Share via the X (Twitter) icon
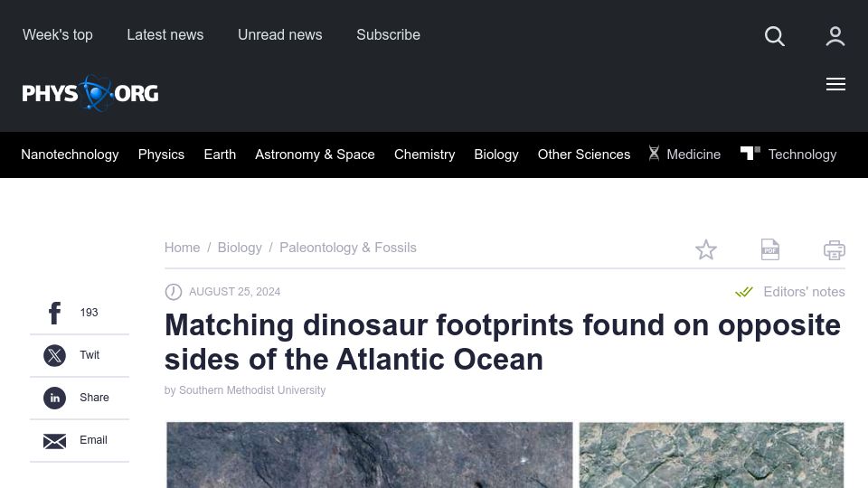The width and height of the screenshot is (868, 488). (55, 355)
